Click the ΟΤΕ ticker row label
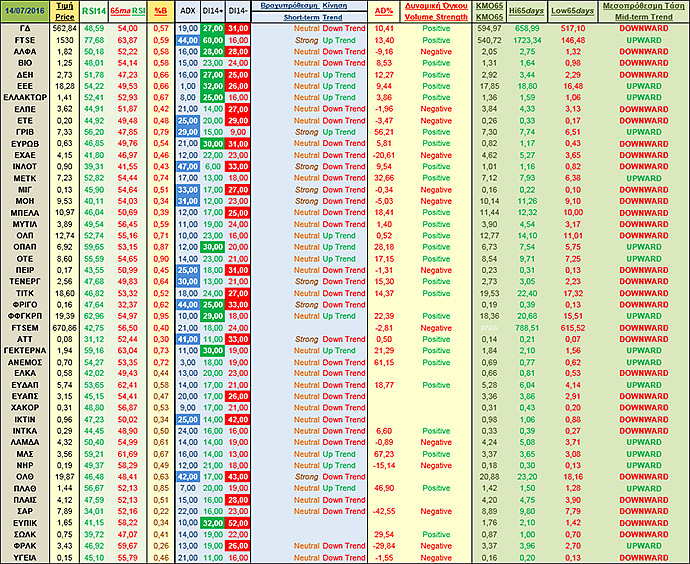 point(25,259)
